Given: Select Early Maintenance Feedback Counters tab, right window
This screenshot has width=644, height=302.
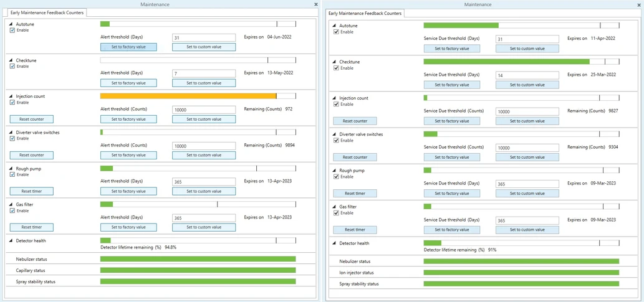Looking at the screenshot, I should click(365, 14).
